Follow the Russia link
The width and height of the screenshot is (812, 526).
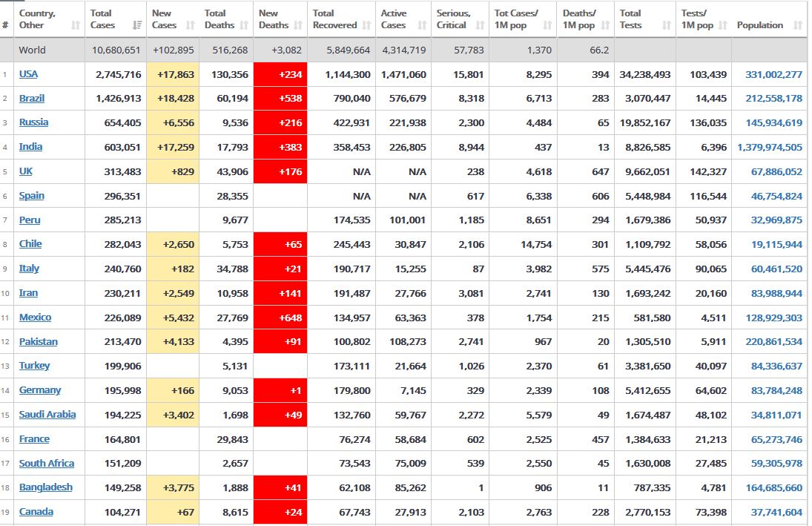click(33, 122)
